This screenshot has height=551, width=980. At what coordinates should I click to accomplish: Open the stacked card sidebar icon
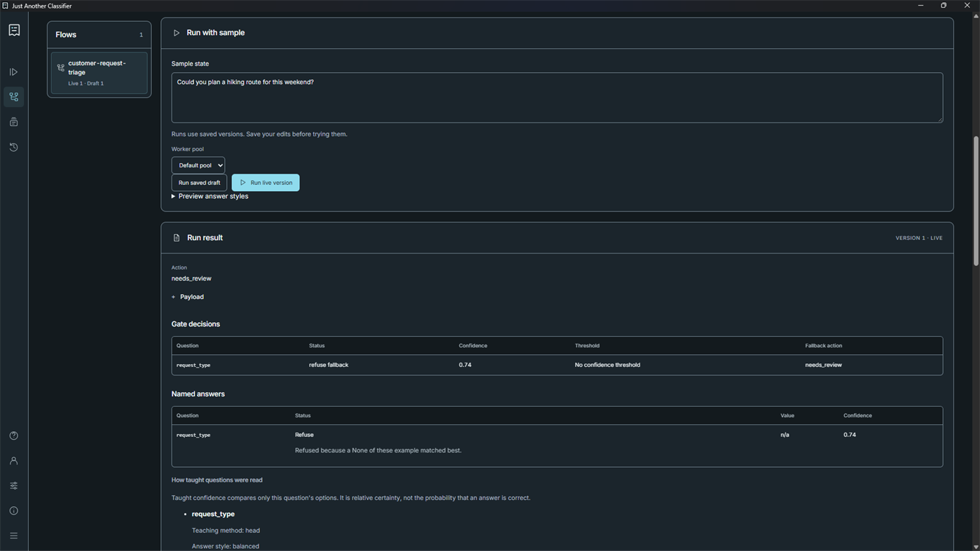click(14, 122)
